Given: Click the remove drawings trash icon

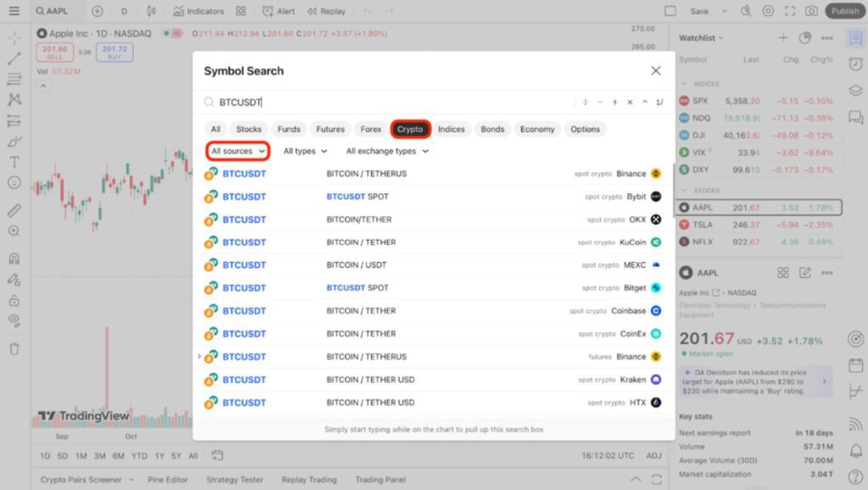Looking at the screenshot, I should [14, 348].
